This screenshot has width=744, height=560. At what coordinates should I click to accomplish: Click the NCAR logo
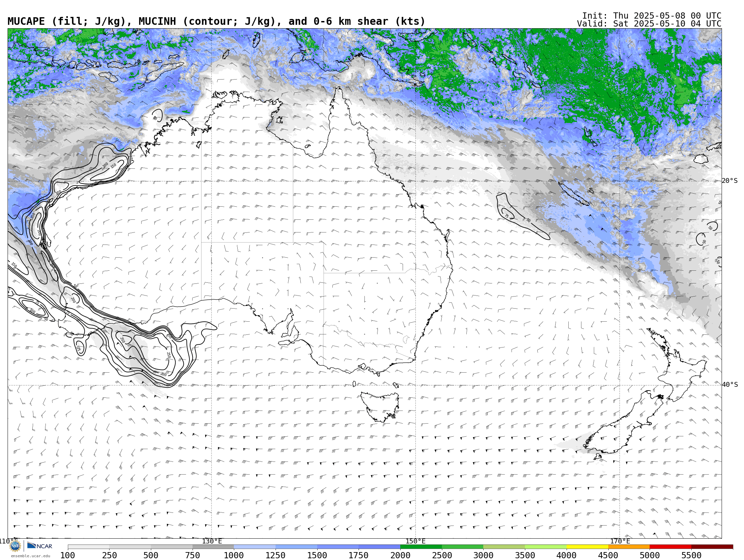40,546
